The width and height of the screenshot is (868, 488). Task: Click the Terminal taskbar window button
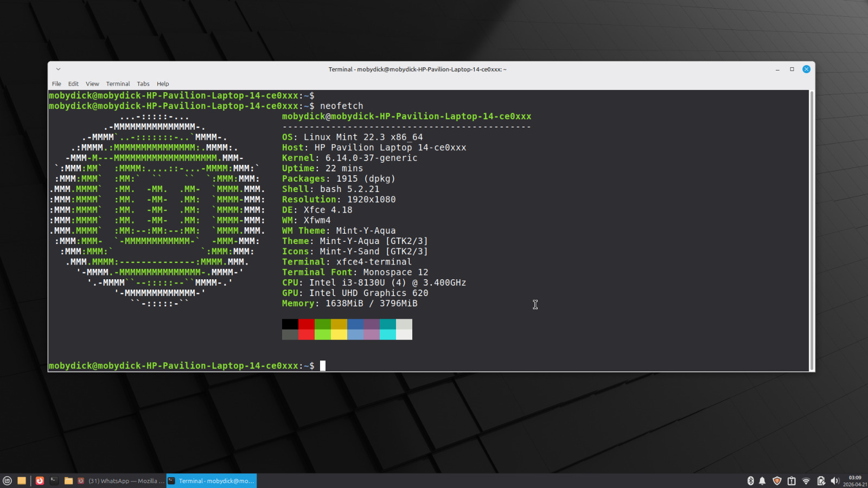pyautogui.click(x=212, y=481)
